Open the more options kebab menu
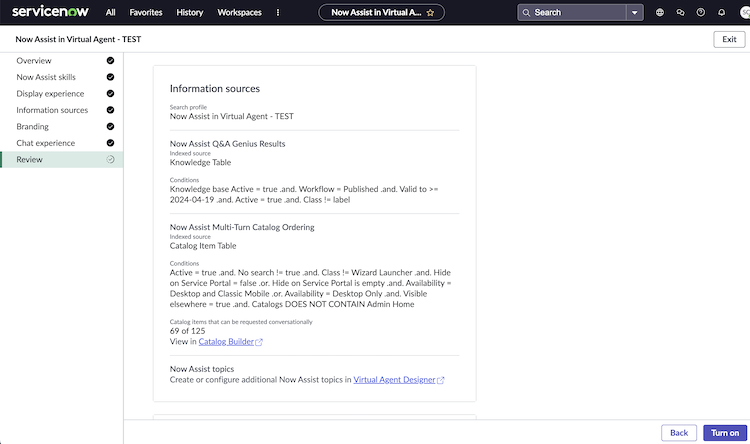750x444 pixels. click(278, 12)
